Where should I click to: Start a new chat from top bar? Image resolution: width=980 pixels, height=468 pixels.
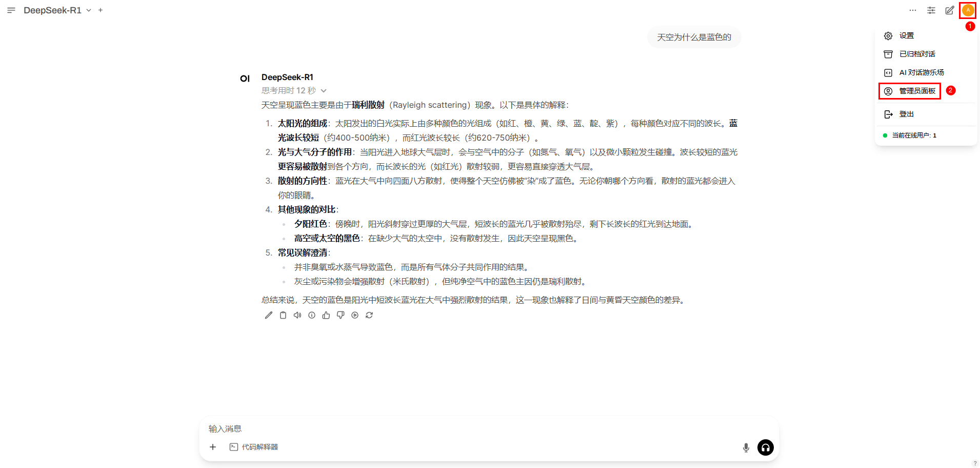click(101, 10)
